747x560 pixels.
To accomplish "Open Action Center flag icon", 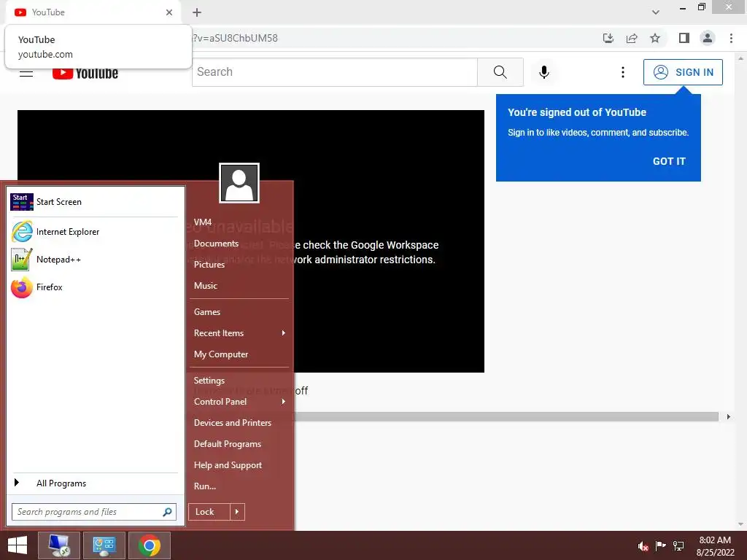I will [x=660, y=545].
